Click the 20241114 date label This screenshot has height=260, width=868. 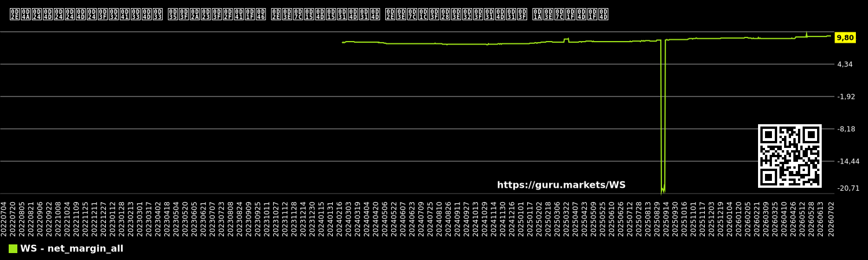pos(494,218)
